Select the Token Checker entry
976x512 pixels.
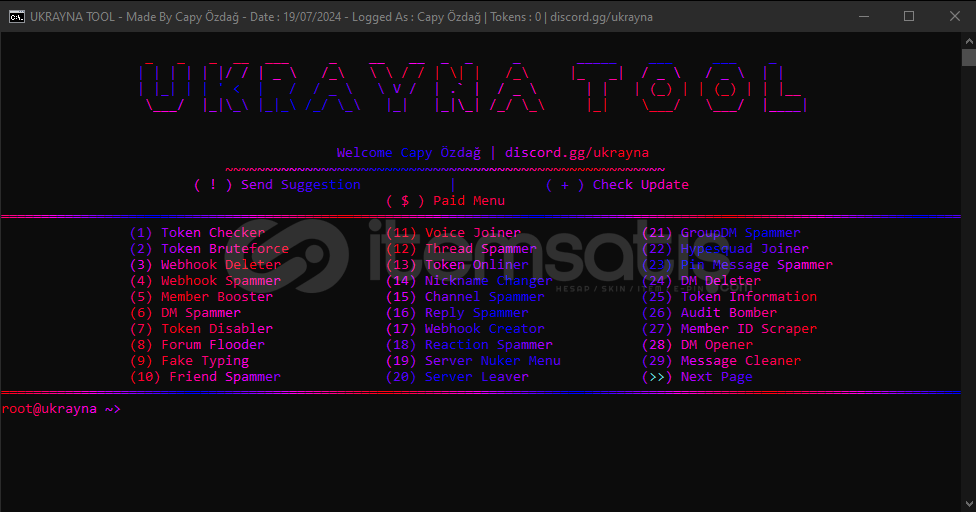[x=197, y=233]
